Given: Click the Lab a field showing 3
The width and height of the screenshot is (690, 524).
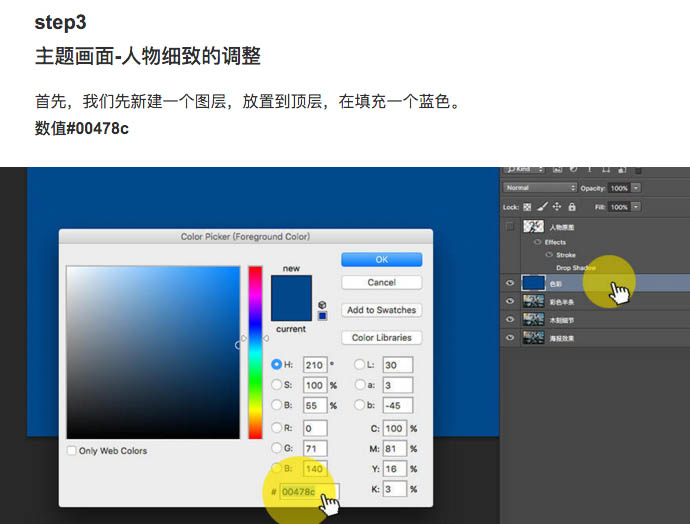Looking at the screenshot, I should point(398,385).
